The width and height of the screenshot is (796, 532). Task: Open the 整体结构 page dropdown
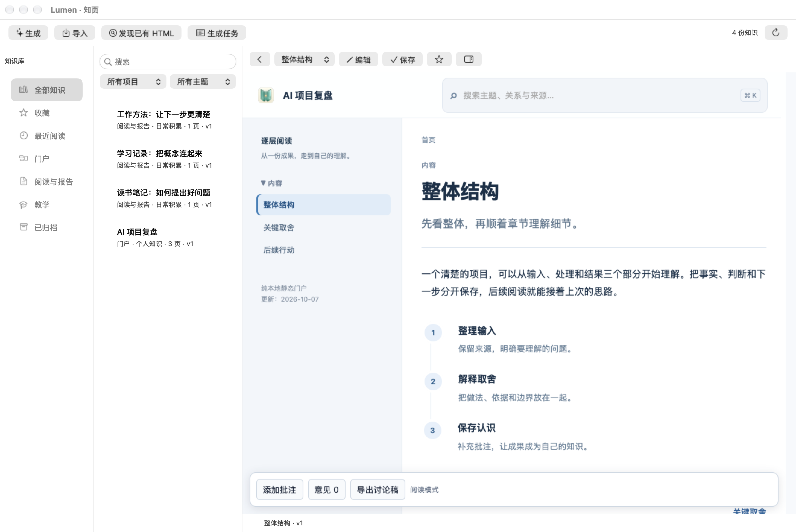pyautogui.click(x=304, y=59)
